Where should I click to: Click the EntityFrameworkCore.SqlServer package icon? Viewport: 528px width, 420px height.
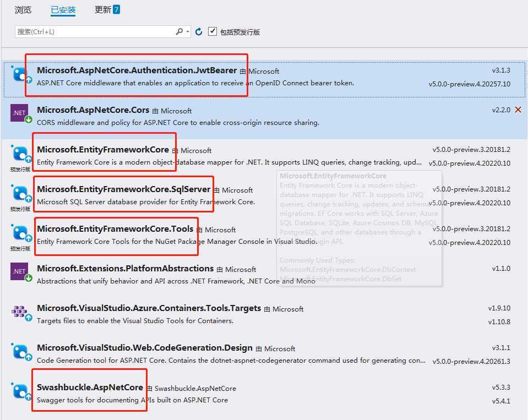click(21, 194)
